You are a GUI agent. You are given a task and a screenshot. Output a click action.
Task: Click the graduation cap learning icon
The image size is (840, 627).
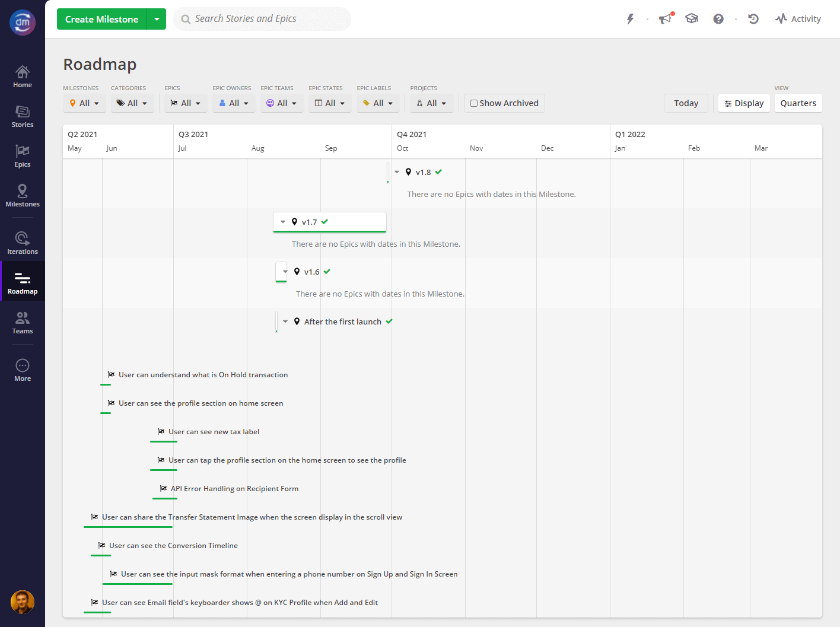point(692,19)
